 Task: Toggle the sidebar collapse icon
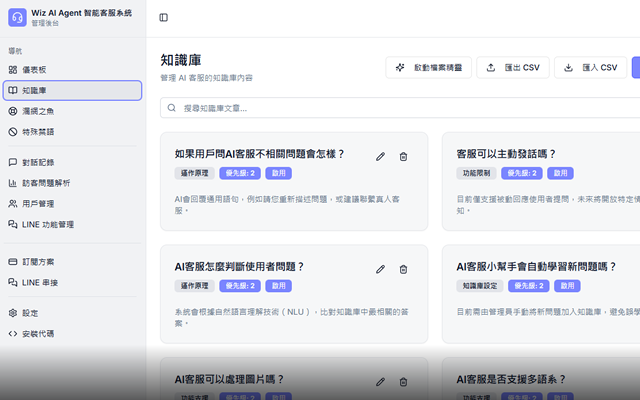164,17
